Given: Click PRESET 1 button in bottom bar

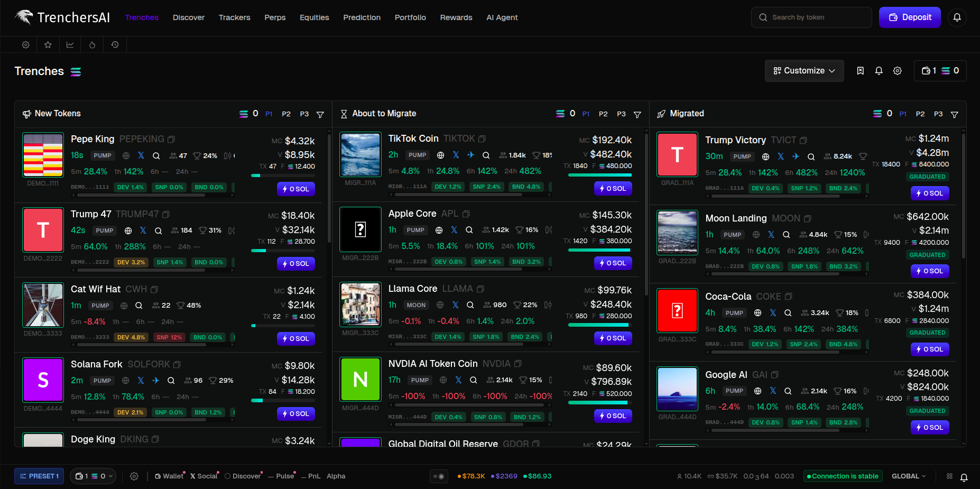Looking at the screenshot, I should [39, 476].
